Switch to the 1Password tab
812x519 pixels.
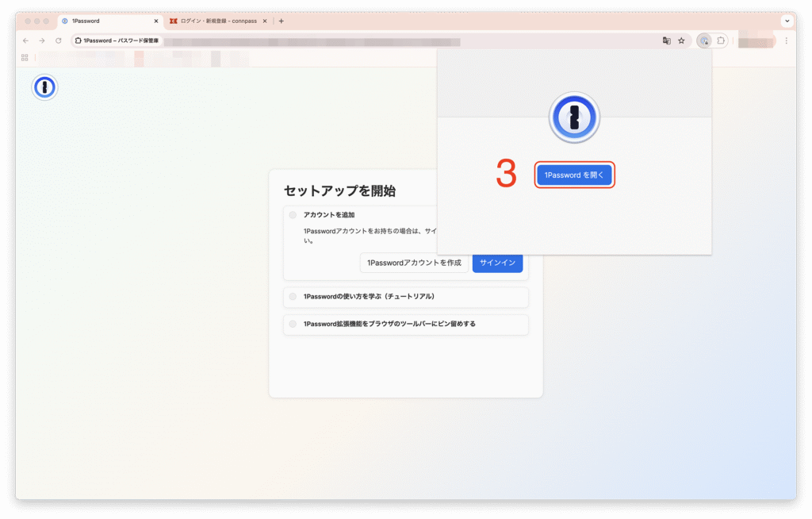click(x=109, y=21)
